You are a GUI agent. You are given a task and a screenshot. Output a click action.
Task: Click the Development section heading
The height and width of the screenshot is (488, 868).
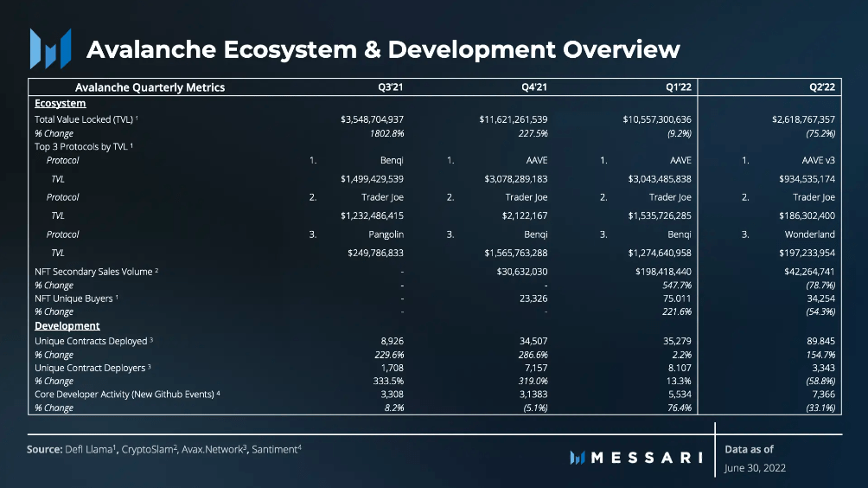pos(67,325)
